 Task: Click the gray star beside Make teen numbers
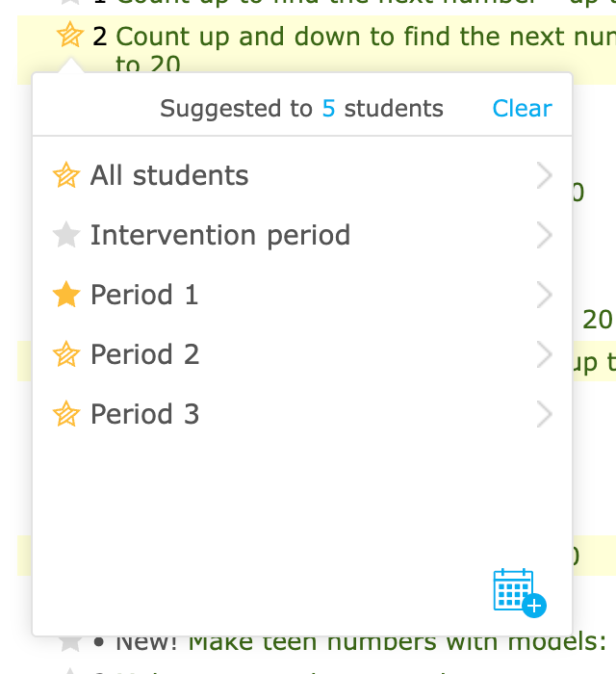click(x=70, y=643)
